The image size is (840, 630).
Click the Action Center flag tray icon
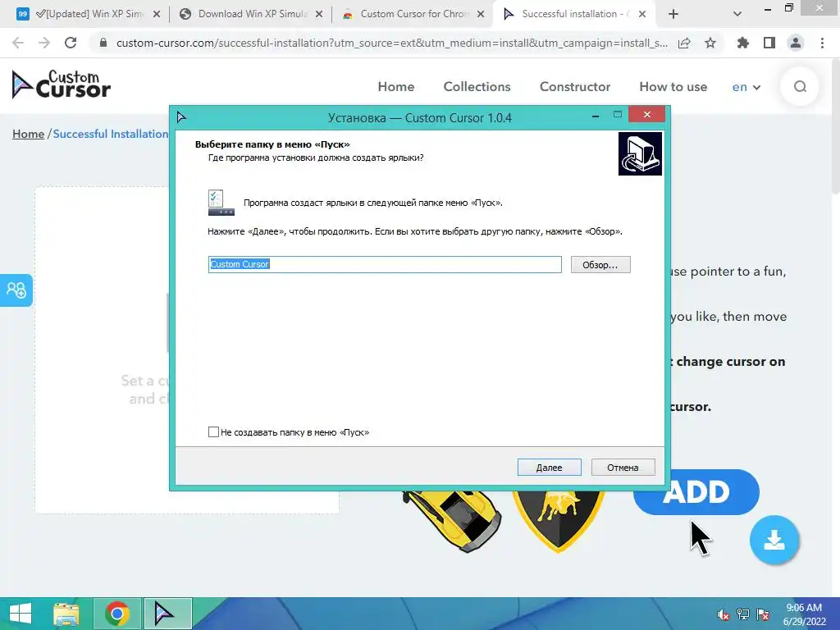tap(763, 614)
